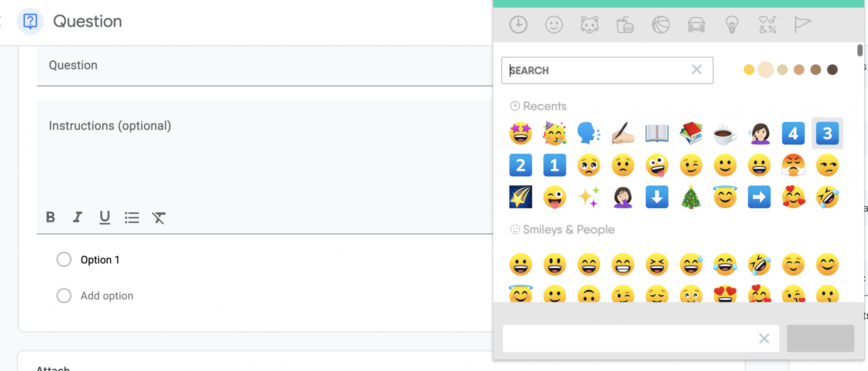Click the Bold formatting button
The height and width of the screenshot is (371, 868).
50,217
